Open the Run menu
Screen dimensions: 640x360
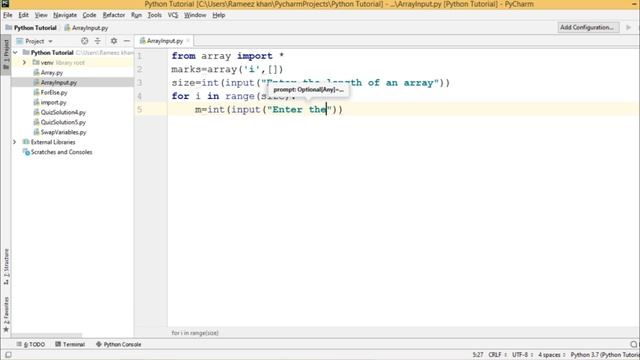point(136,15)
